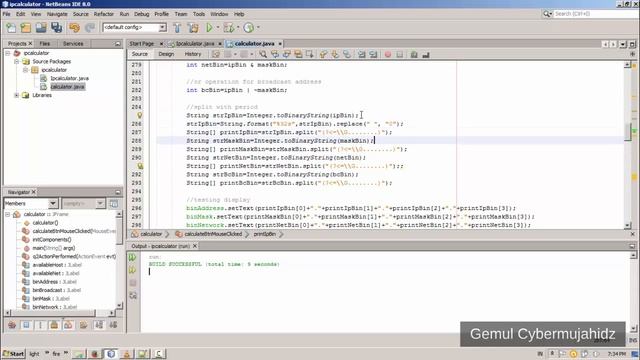Click the Debug Project toolbar icon
The height and width of the screenshot is (360, 640).
pyautogui.click(x=229, y=27)
